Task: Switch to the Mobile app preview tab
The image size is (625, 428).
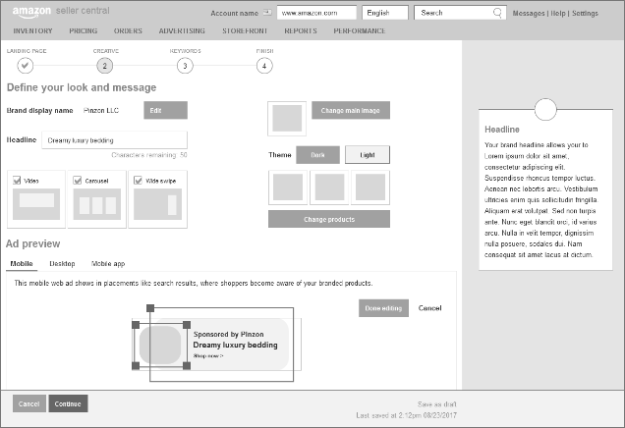Action: pyautogui.click(x=108, y=263)
